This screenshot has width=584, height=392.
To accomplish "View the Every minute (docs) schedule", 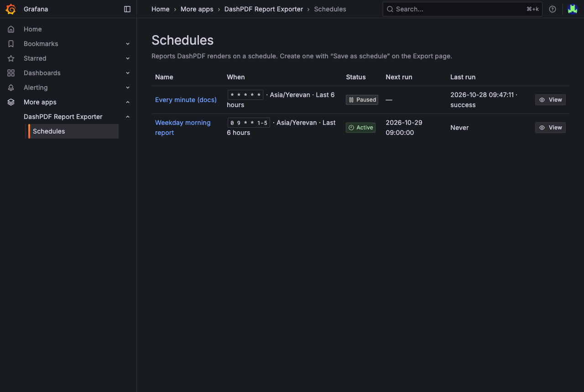I will (550, 100).
